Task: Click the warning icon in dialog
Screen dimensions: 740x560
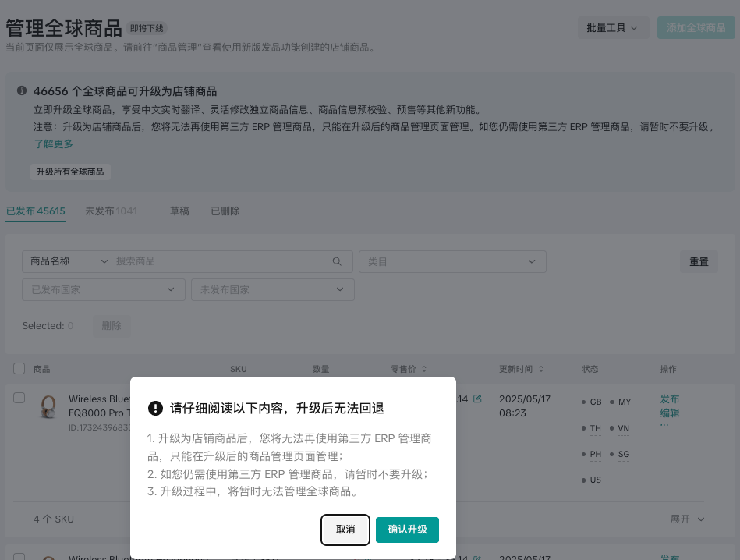Action: [155, 408]
